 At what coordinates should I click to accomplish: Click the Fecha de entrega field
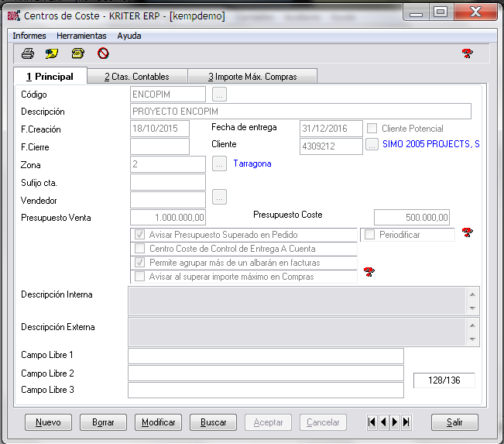click(331, 129)
